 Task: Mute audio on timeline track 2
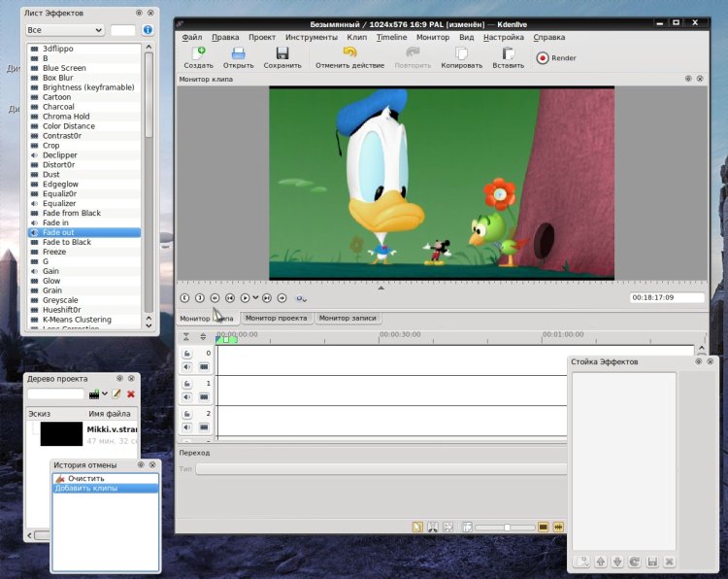click(187, 427)
